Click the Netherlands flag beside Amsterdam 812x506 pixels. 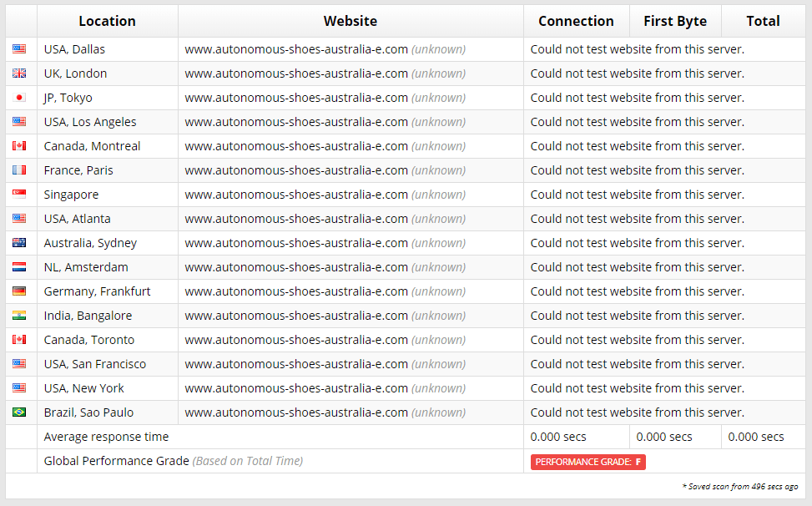pos(19,267)
